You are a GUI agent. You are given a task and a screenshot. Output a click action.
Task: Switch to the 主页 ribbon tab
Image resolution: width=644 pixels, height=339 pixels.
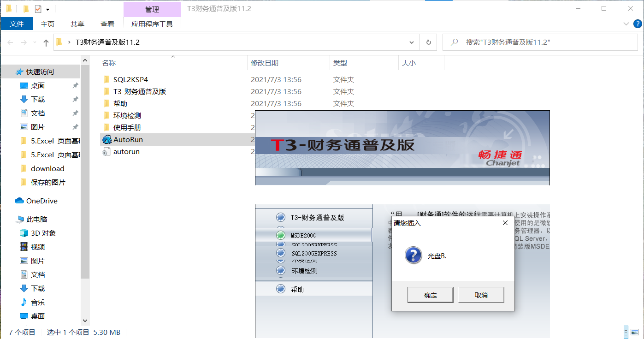[47, 24]
